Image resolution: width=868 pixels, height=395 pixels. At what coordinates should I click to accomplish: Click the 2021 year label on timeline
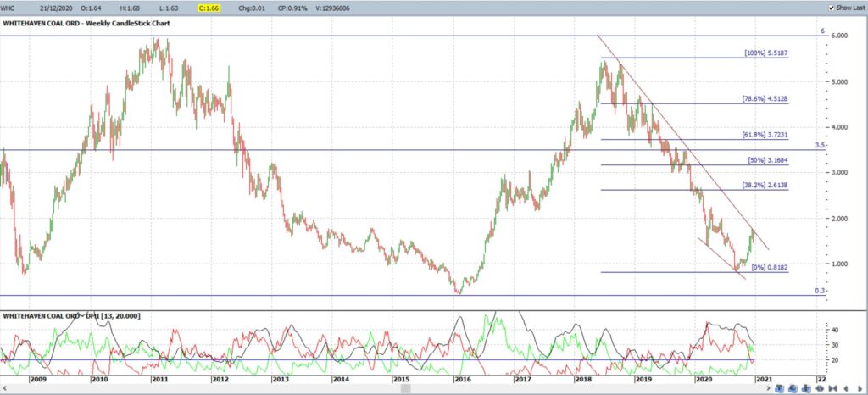[x=764, y=380]
